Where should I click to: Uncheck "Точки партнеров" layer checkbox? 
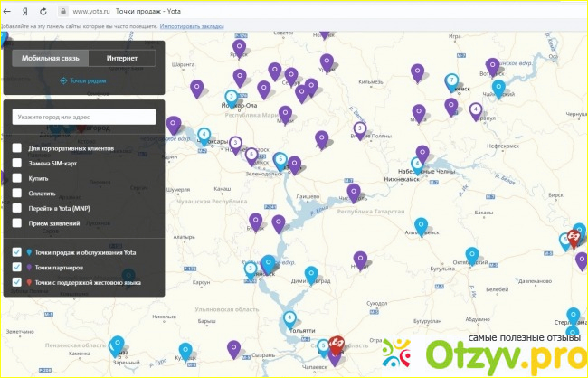[x=17, y=267]
